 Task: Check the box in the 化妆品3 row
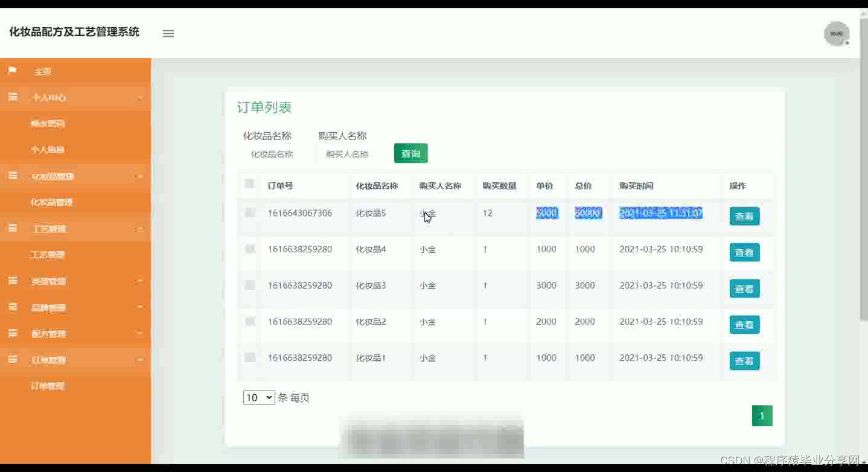tap(250, 285)
